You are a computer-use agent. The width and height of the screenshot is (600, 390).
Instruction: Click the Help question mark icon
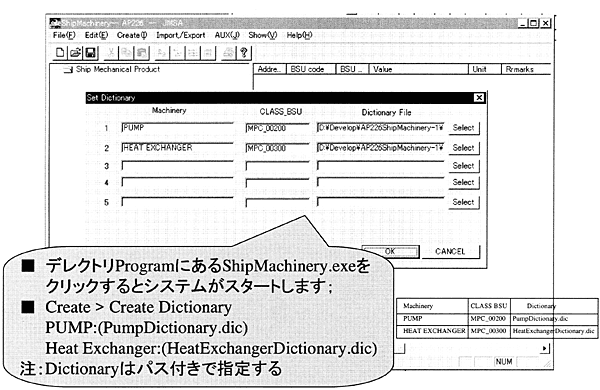tap(244, 53)
